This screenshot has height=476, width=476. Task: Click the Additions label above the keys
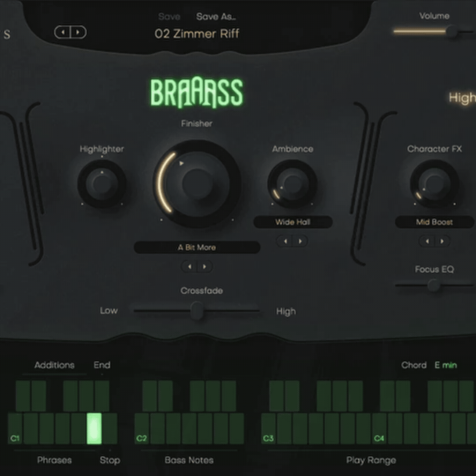click(54, 365)
